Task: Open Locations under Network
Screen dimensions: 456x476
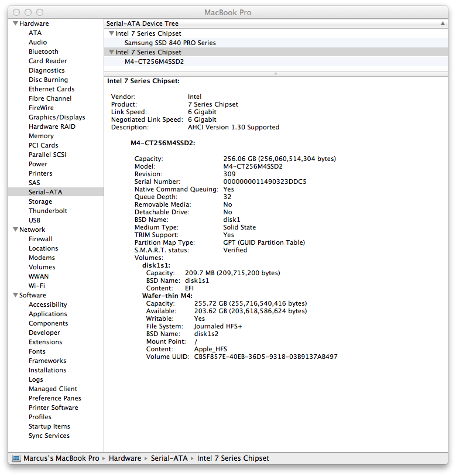Action: pyautogui.click(x=43, y=248)
